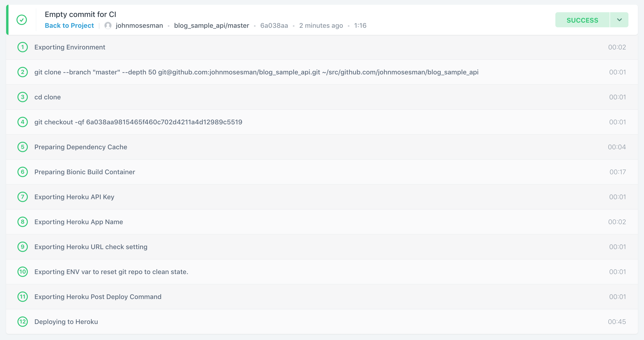Expand Exporting Heroku Post Deploy Command step
Screen dimensions: 644x340
tap(322, 297)
